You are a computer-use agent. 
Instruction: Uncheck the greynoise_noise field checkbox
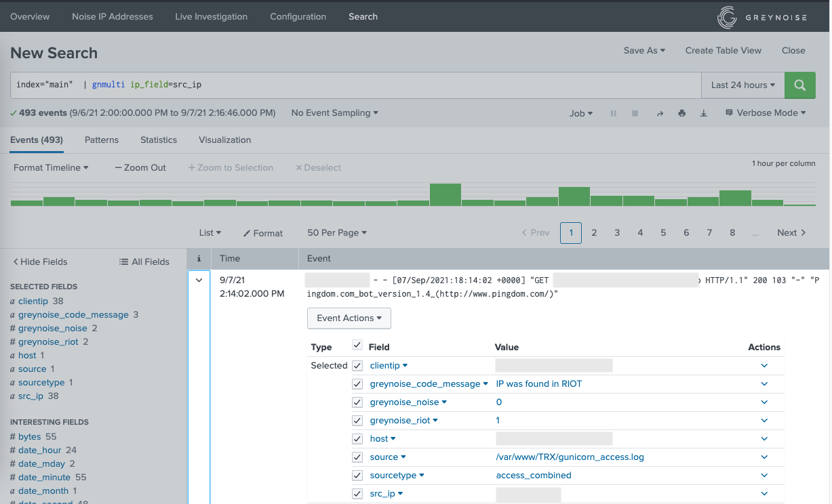(357, 402)
